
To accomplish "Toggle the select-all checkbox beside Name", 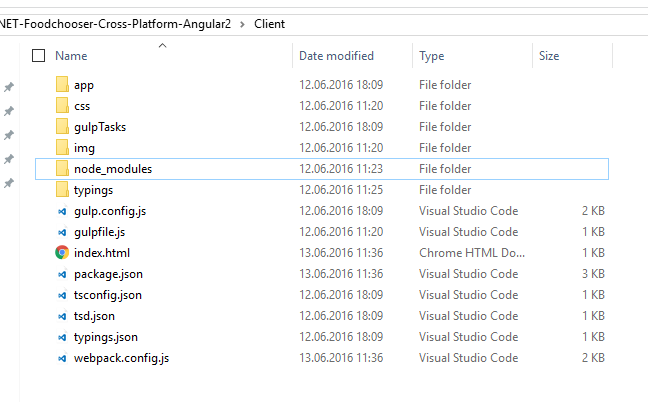I will (x=38, y=55).
